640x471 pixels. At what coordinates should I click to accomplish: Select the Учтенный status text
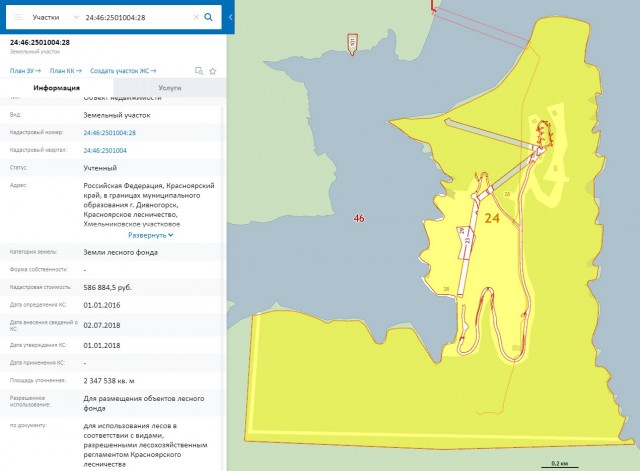(x=100, y=168)
